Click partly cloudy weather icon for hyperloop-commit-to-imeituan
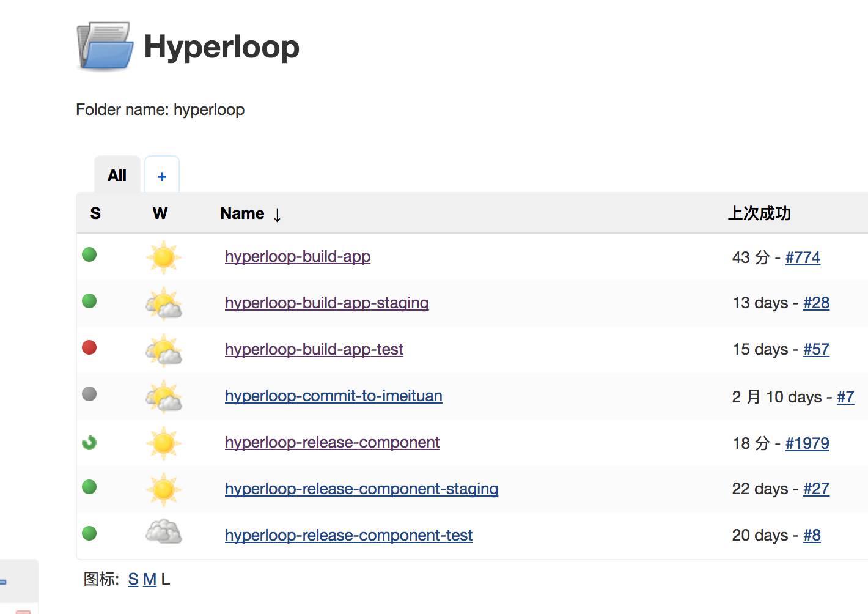Image resolution: width=868 pixels, height=614 pixels. click(x=164, y=396)
